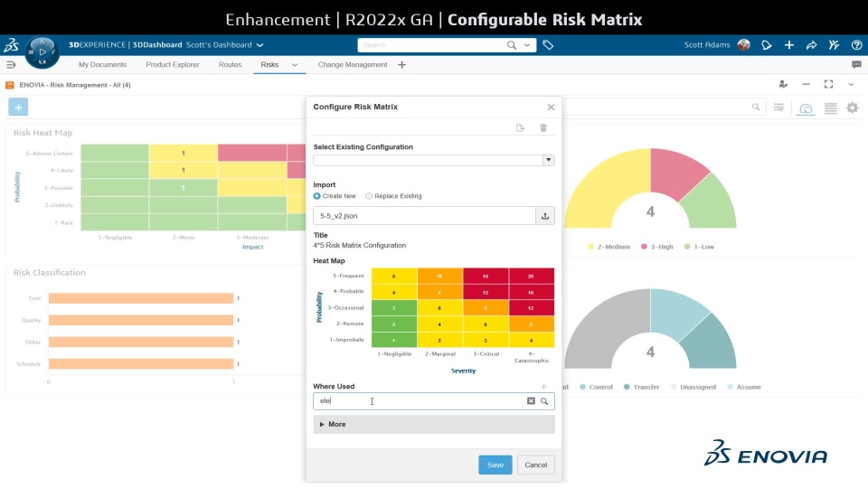Click the Assume legend entry
This screenshot has width=868, height=488.
(744, 388)
